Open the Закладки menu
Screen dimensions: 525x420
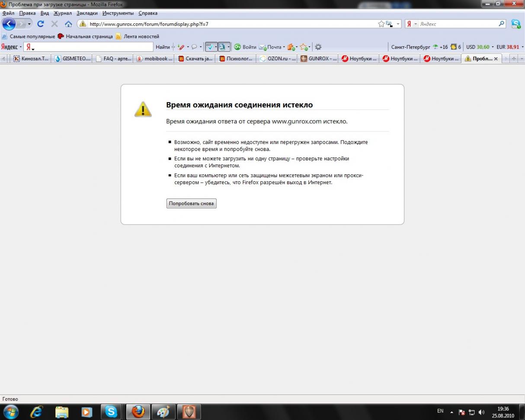[87, 13]
